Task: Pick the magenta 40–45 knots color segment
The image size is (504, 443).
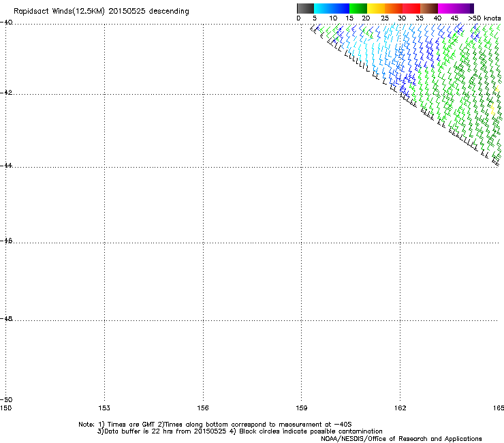Action: pos(447,8)
